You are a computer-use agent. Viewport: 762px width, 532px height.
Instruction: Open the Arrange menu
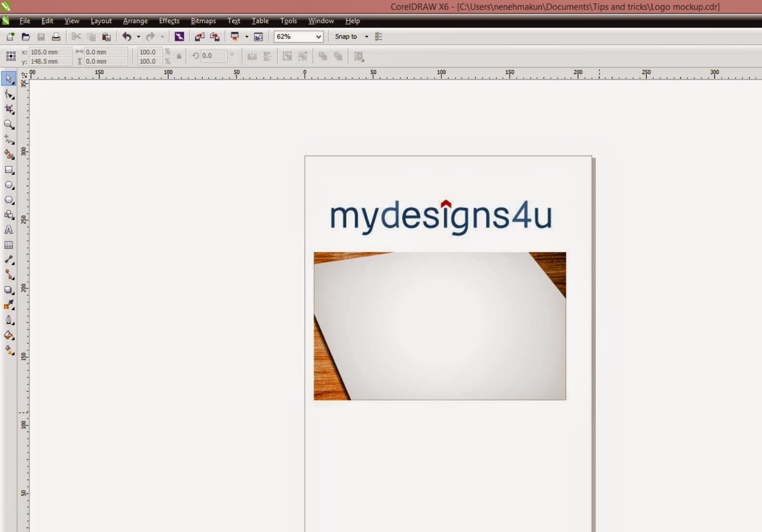(x=135, y=21)
